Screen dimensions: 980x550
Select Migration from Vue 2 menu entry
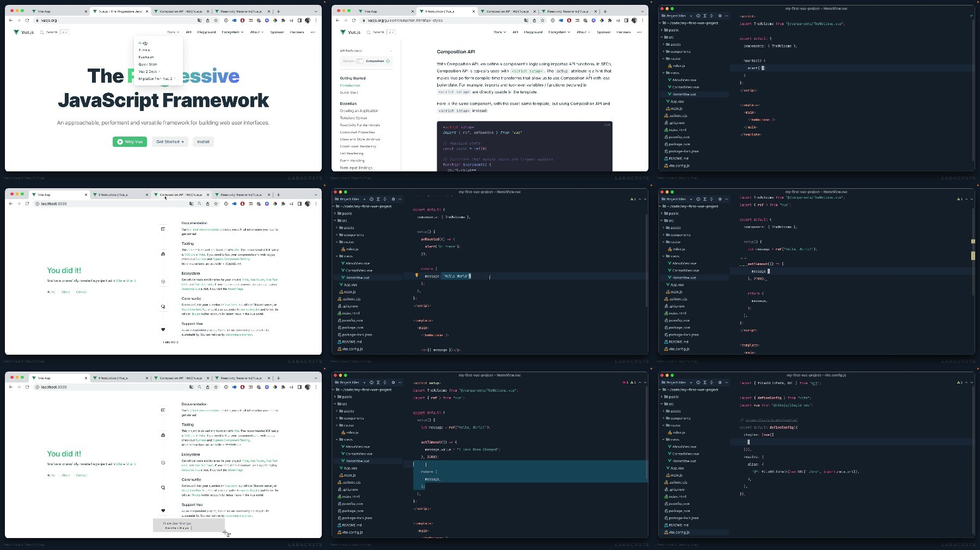(x=157, y=78)
